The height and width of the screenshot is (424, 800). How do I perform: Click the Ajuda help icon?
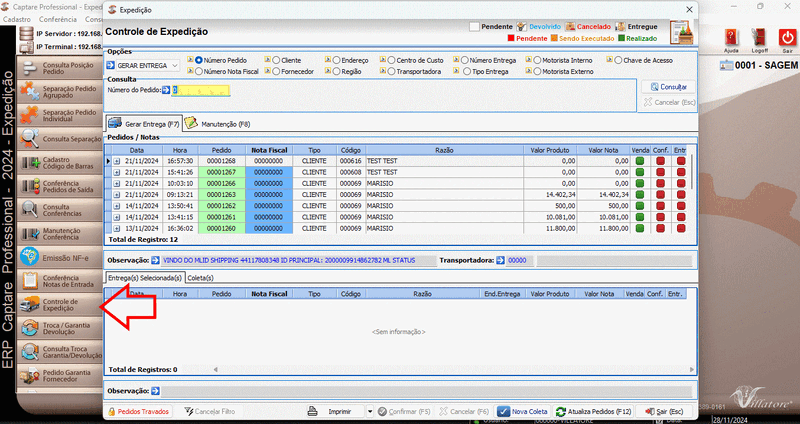pyautogui.click(x=731, y=40)
